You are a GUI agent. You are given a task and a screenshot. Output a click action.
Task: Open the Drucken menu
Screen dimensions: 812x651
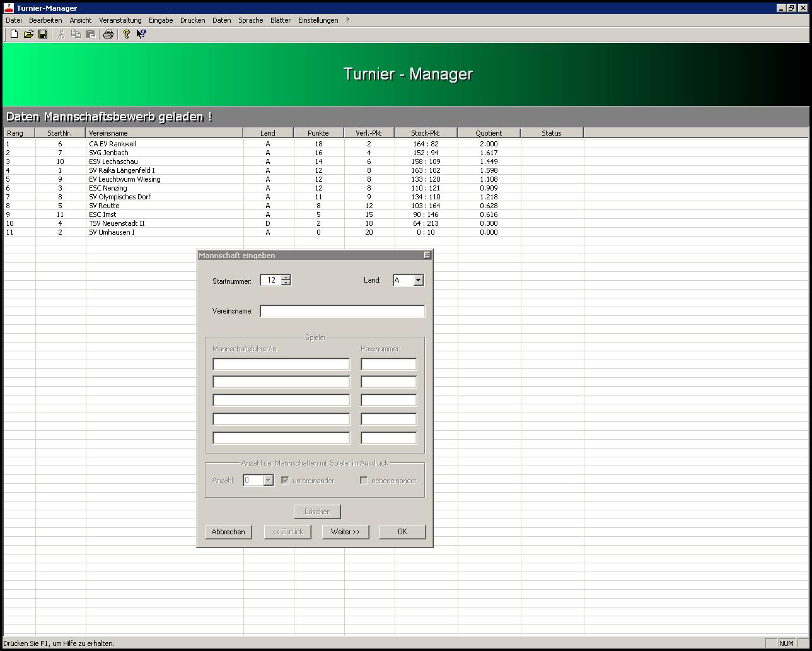pyautogui.click(x=193, y=20)
